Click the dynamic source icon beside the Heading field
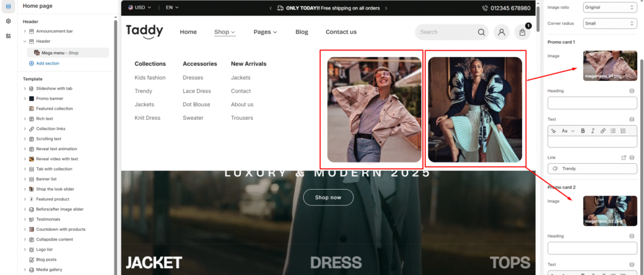Screen dimensions: 644x275 (x=632, y=90)
